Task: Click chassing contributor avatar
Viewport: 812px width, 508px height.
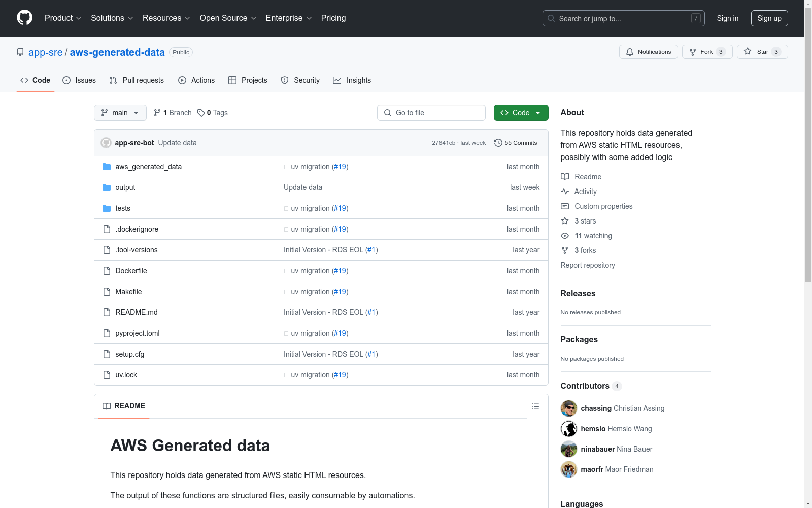Action: (x=569, y=408)
